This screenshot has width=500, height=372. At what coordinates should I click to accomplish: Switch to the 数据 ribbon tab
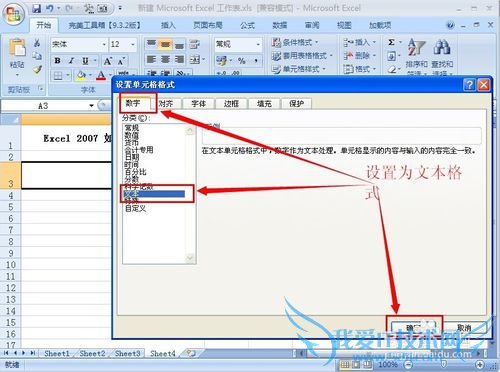[280, 25]
